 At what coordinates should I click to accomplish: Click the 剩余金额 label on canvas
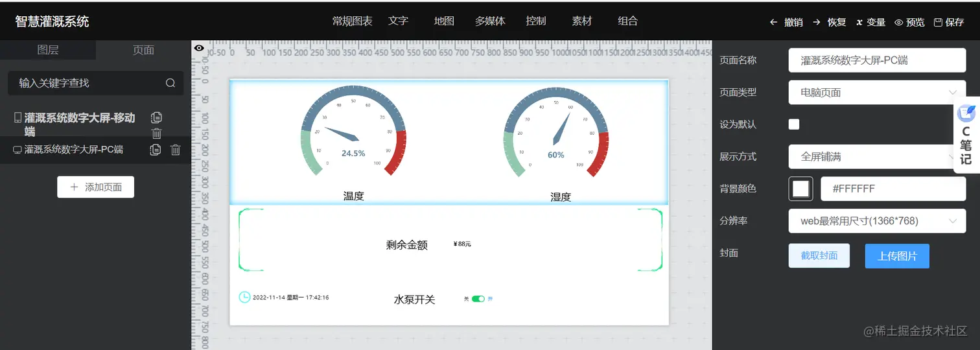coord(406,245)
